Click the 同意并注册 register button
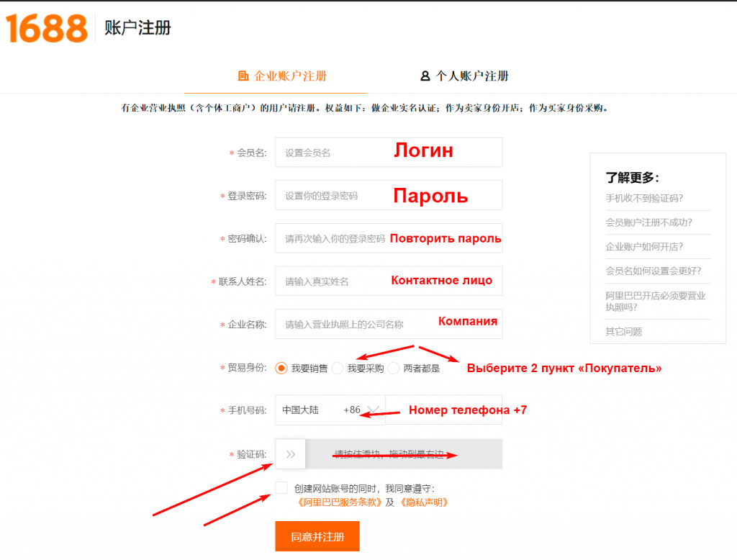The image size is (737, 560). pos(317,536)
